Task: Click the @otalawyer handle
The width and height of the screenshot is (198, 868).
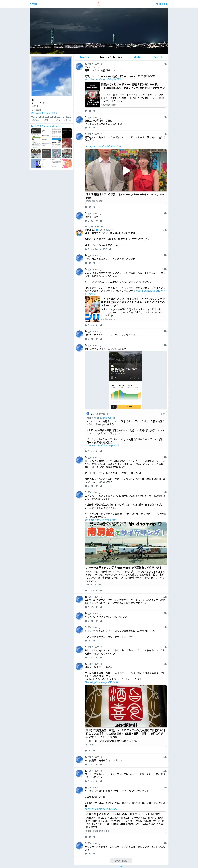Action: coord(106,230)
